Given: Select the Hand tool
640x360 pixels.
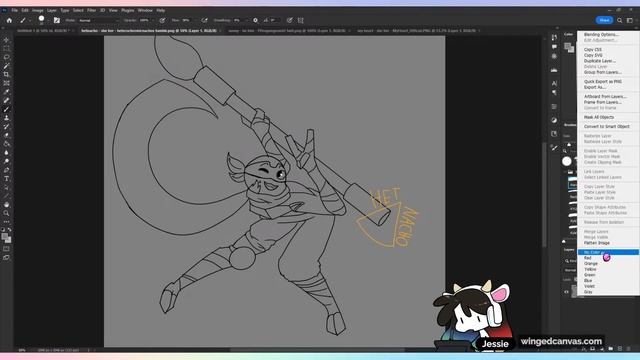Looking at the screenshot, I should coord(6,204).
